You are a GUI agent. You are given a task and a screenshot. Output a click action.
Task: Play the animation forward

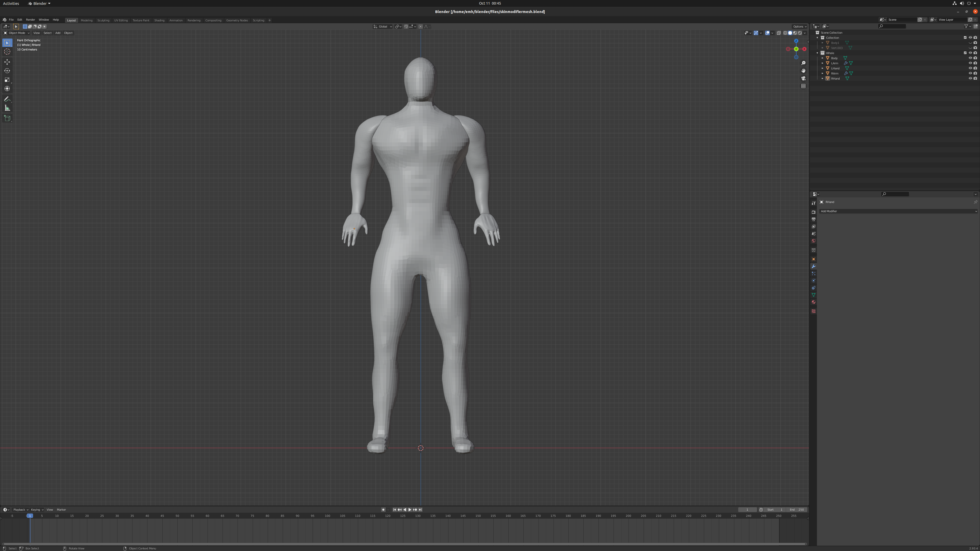[x=410, y=510]
